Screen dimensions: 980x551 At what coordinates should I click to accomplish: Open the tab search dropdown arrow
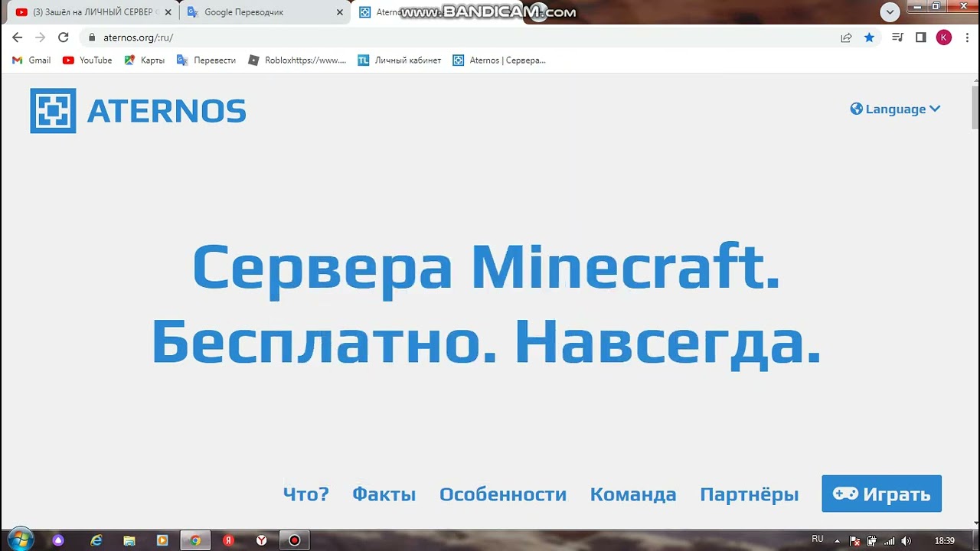click(890, 12)
